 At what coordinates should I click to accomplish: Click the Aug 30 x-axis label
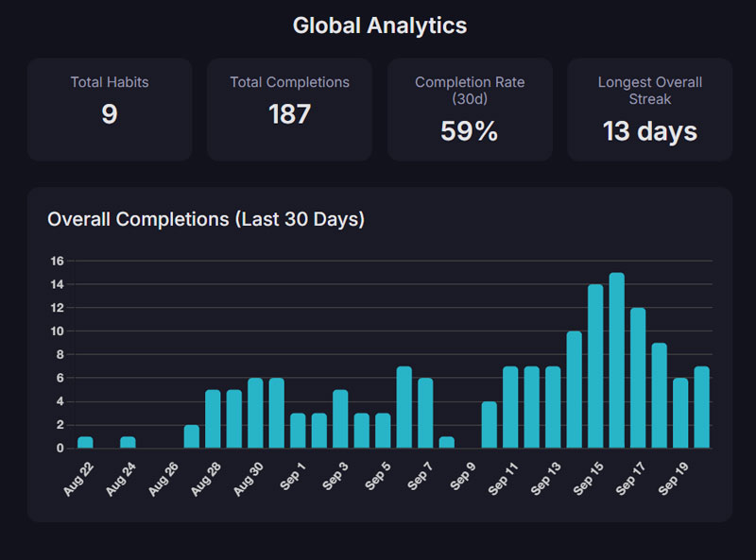[249, 477]
